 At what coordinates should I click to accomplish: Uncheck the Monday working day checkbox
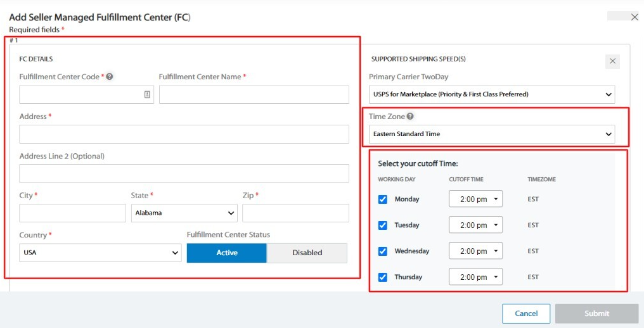tap(383, 199)
